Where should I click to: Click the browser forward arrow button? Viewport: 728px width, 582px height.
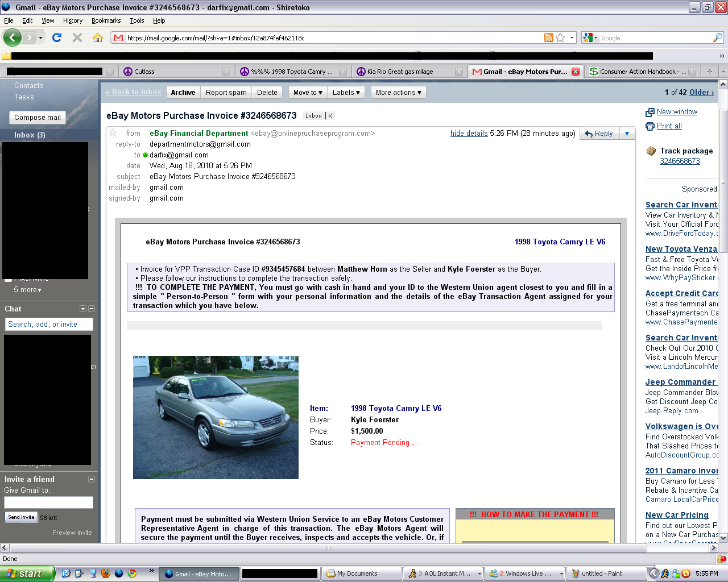tap(30, 38)
